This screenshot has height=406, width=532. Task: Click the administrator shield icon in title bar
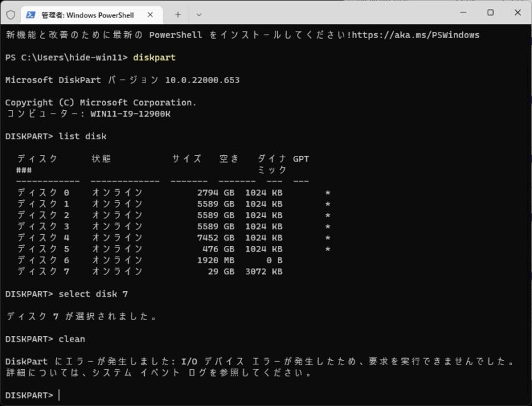tap(10, 14)
